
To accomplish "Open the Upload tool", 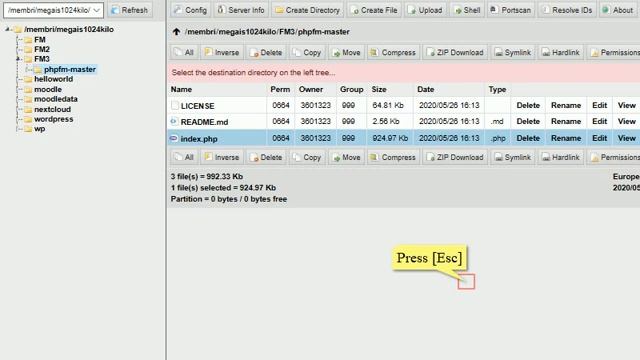I will tap(425, 10).
